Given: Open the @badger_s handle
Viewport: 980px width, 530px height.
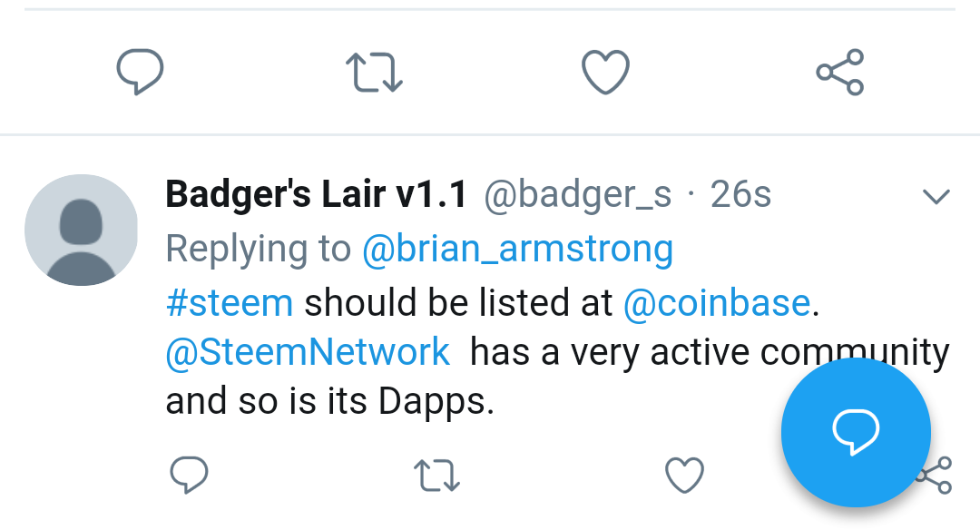Looking at the screenshot, I should (x=578, y=194).
